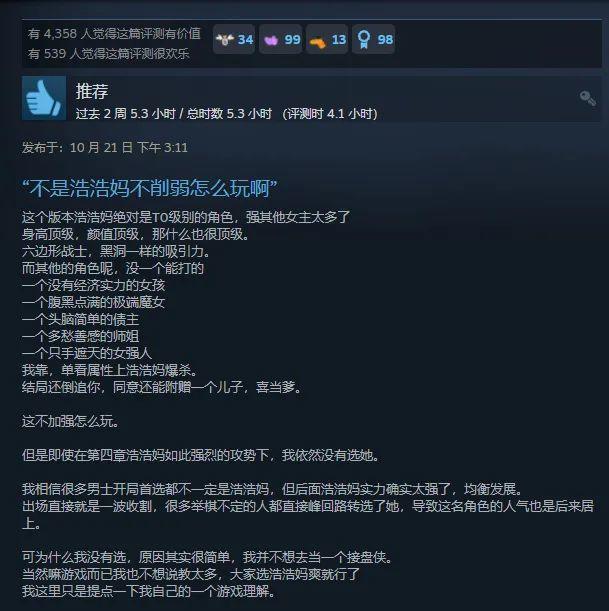Click the final line 我这里只是提点一下
Image resolution: width=609 pixels, height=611 pixels.
coord(148,591)
